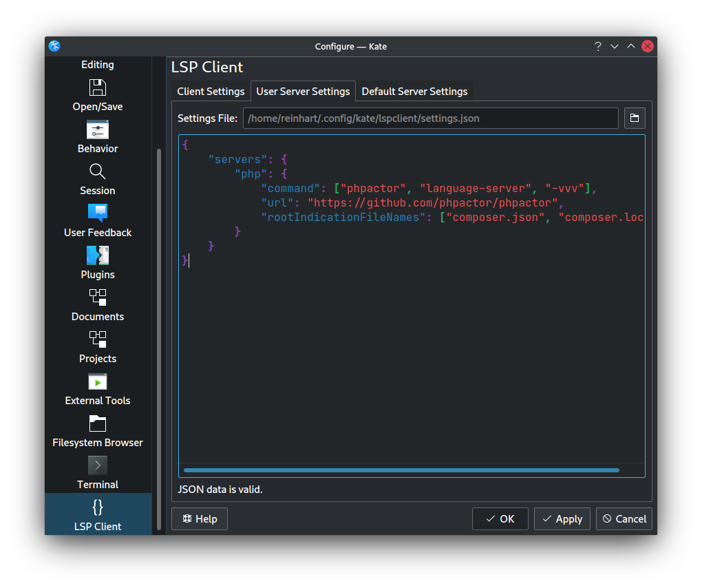Click inside the Settings File path field
The height and width of the screenshot is (588, 702).
pos(430,118)
